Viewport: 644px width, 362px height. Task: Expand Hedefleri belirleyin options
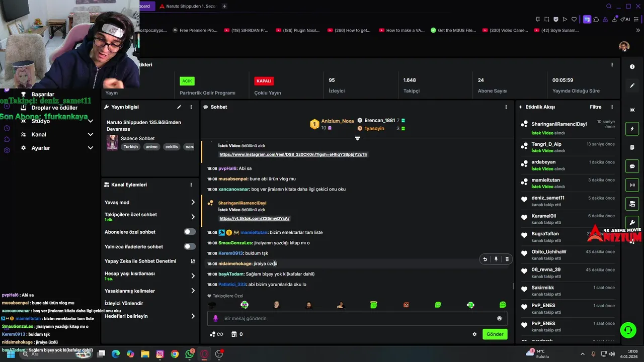193,316
